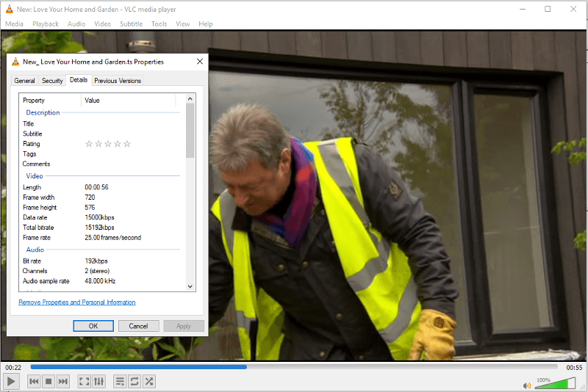Open the Audio menu
Screen dimensions: 588x392
(x=76, y=24)
